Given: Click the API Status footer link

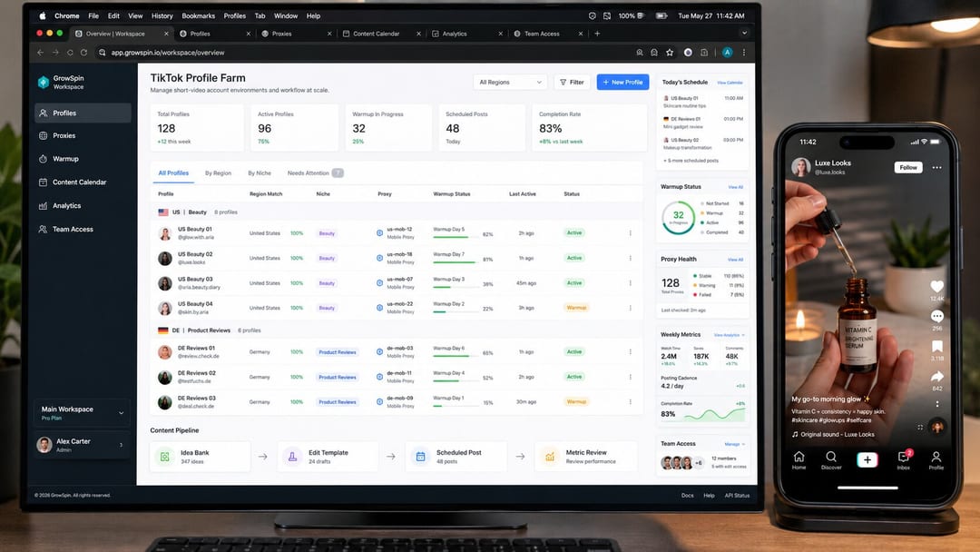Looking at the screenshot, I should [x=737, y=495].
